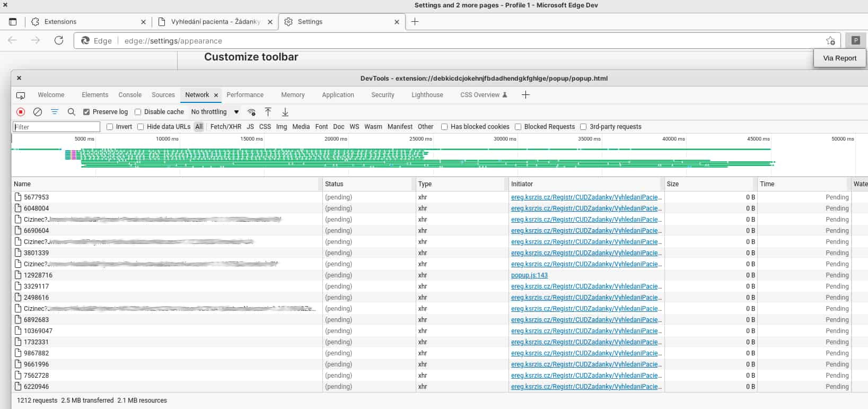Viewport: 868px width, 409px height.
Task: Export HAR file with download arrow
Action: [x=285, y=112]
